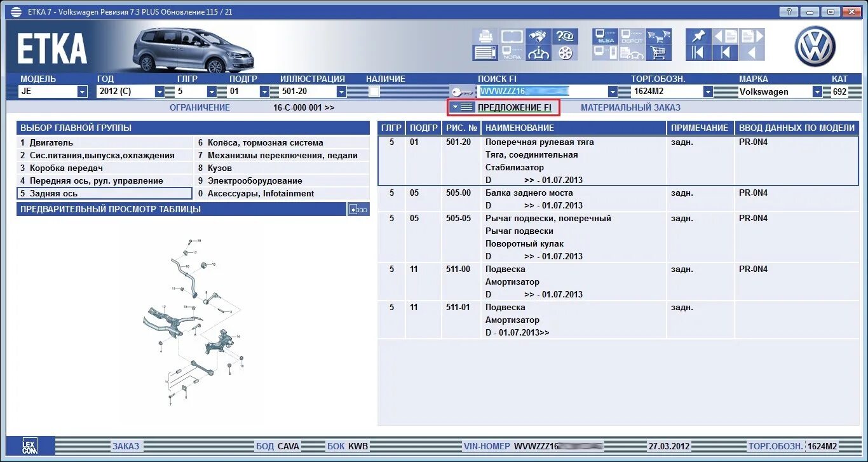Click the table preview layout icon

point(358,210)
